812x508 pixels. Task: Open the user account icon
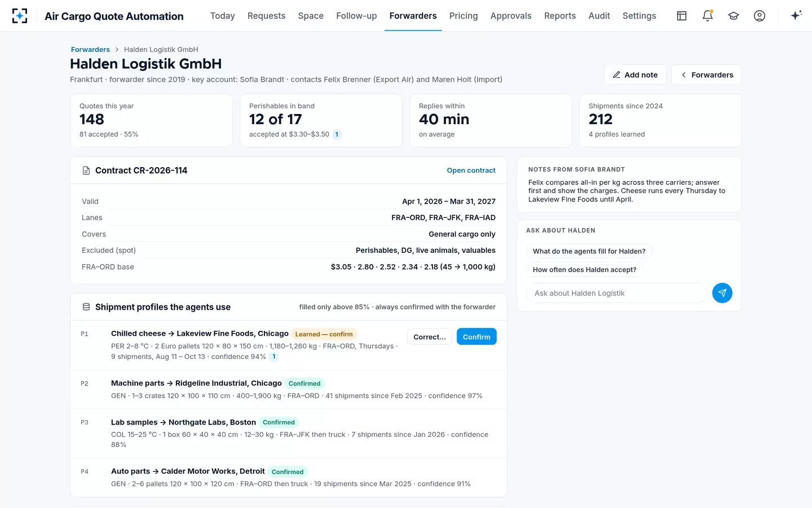point(760,16)
